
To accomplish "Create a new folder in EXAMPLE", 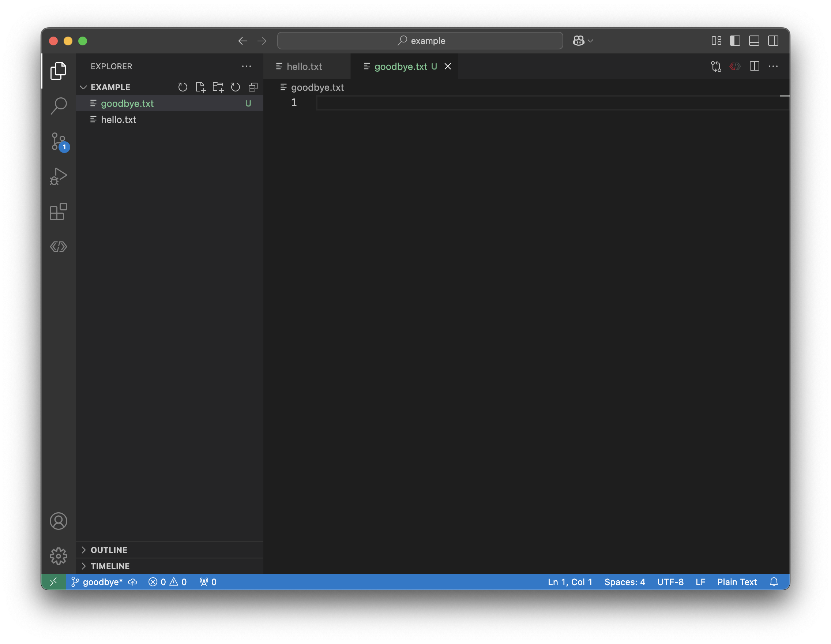I will tap(218, 87).
